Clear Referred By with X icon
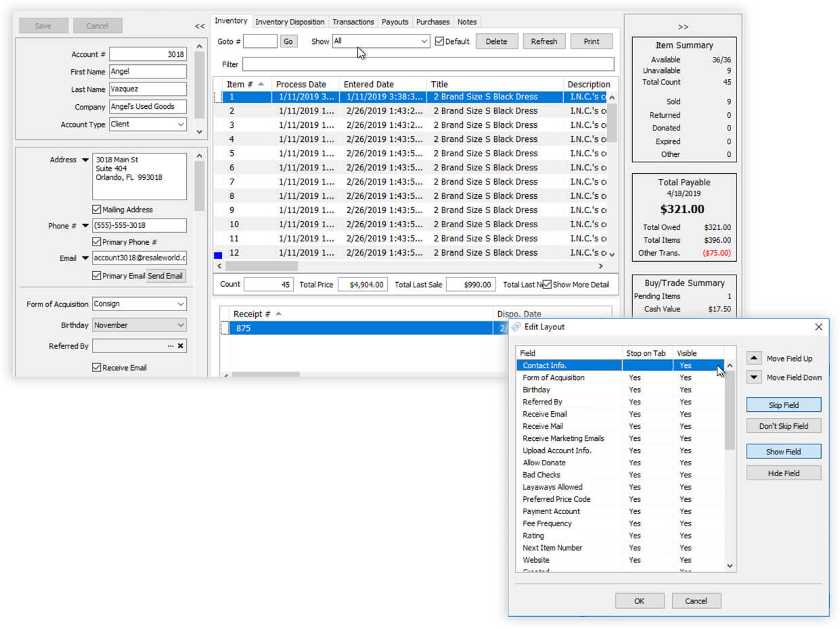 point(181,346)
